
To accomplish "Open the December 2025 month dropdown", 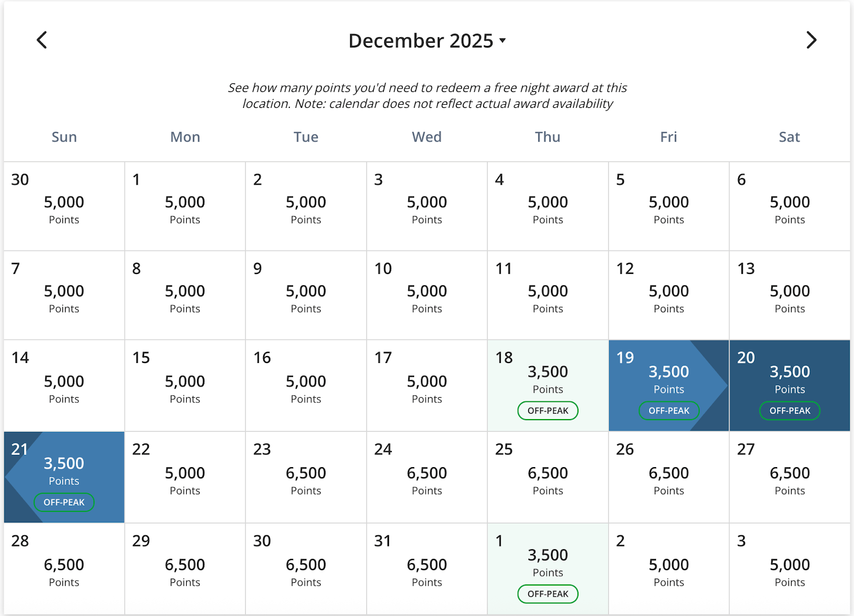I will pyautogui.click(x=427, y=41).
